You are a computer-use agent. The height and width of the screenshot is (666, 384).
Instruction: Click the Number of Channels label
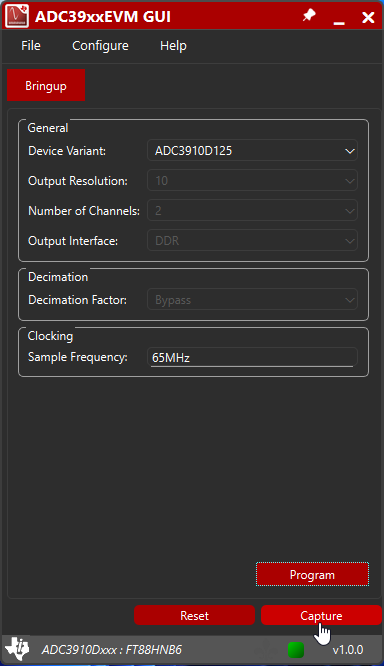[84, 211]
